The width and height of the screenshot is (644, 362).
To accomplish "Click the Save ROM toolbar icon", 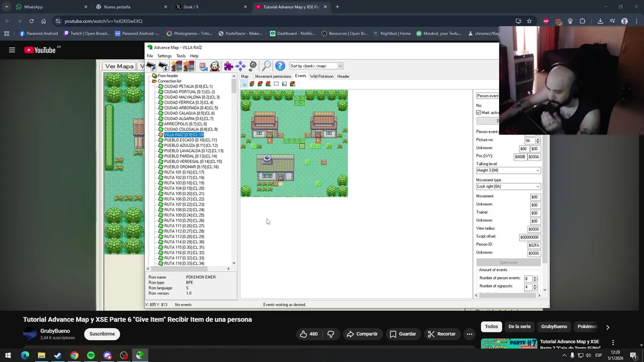I will [164, 66].
